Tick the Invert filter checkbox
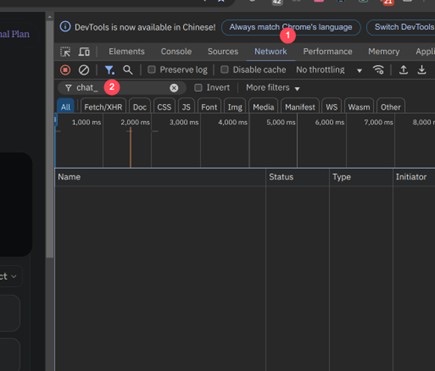Viewport: 435px width, 371px height. [x=198, y=88]
